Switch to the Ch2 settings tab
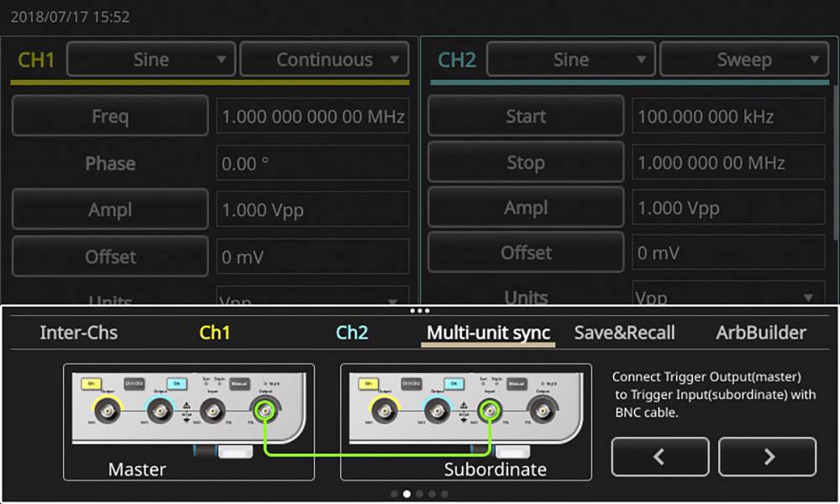The image size is (840, 504). [x=351, y=333]
